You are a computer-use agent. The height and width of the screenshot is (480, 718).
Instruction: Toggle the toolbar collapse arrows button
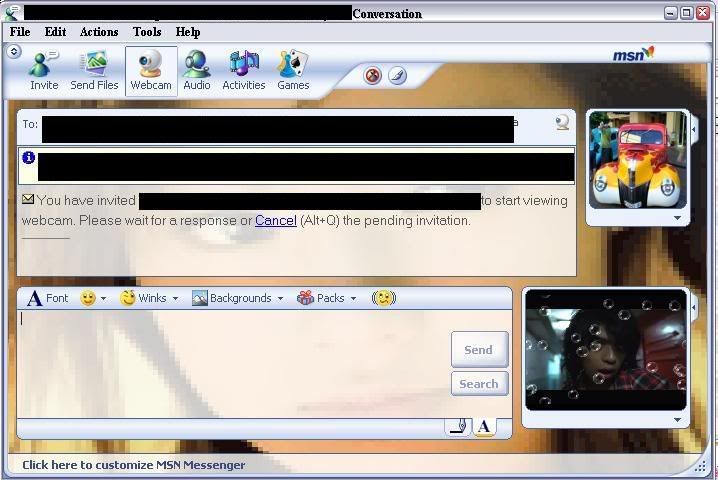pyautogui.click(x=14, y=51)
